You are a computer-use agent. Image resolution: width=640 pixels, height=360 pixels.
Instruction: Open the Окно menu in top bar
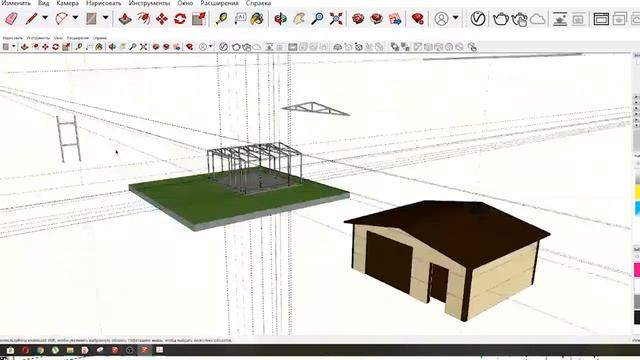coord(185,3)
